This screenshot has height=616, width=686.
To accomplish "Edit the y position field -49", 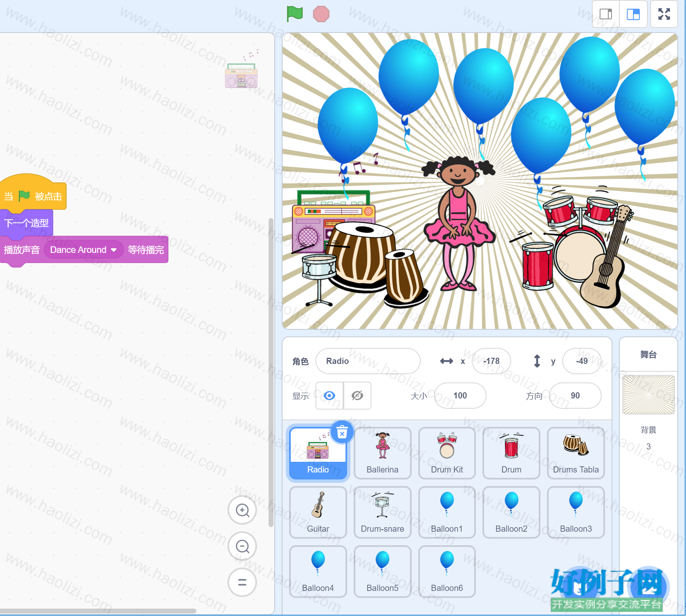I will point(582,361).
